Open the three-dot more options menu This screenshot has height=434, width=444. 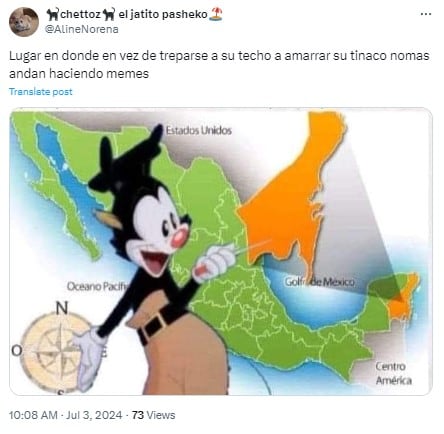point(426,14)
